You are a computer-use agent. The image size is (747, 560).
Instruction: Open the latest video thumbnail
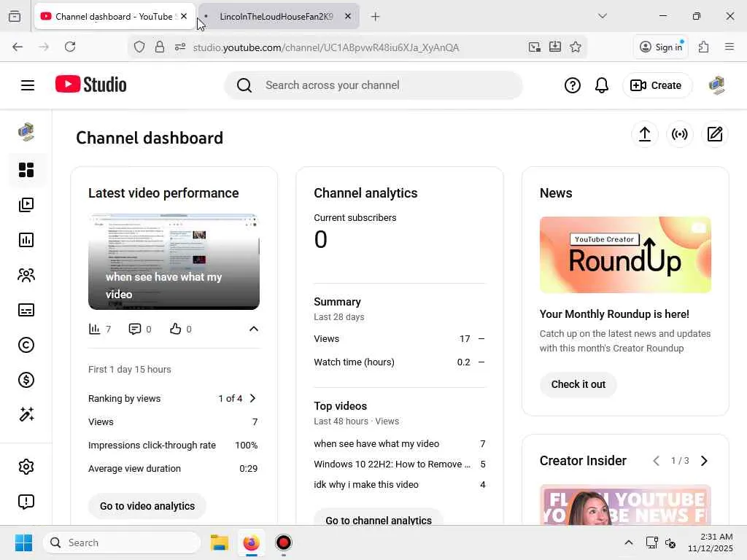pos(174,262)
